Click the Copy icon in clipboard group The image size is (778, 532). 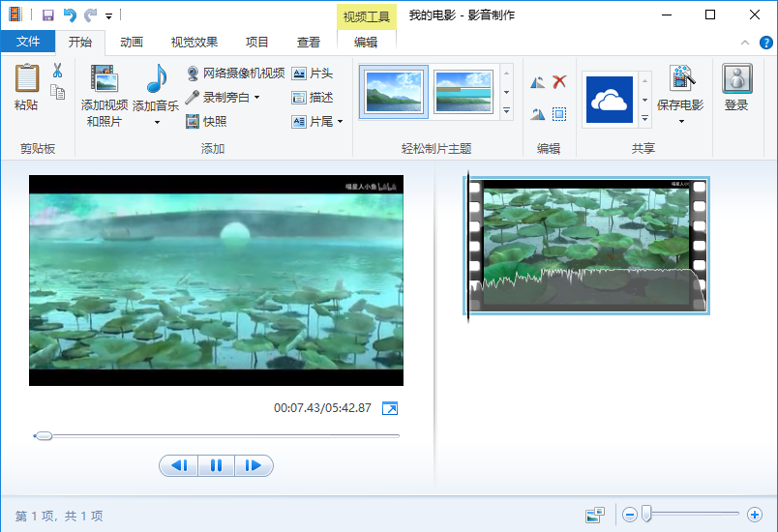point(57,92)
